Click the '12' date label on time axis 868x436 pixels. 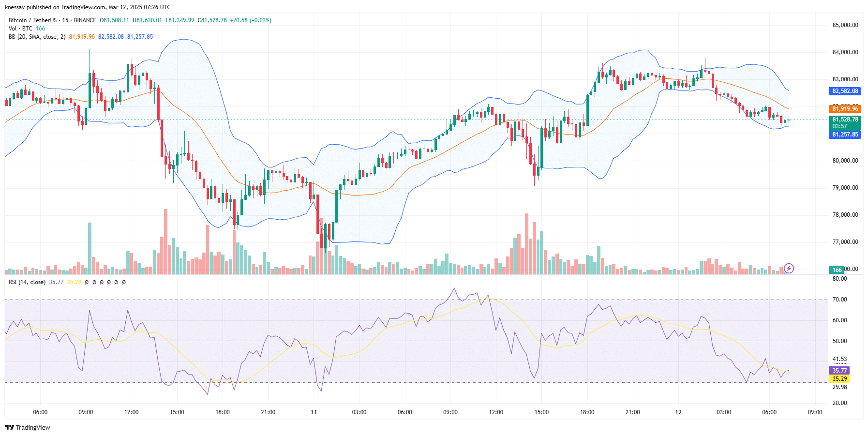[678, 412]
